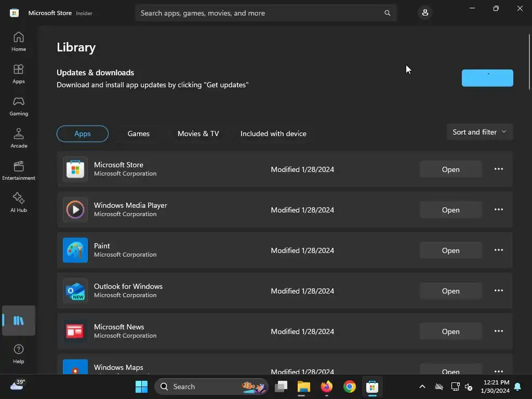Open more options for Windows Media Player
Viewport: 532px width, 399px height.
click(498, 209)
